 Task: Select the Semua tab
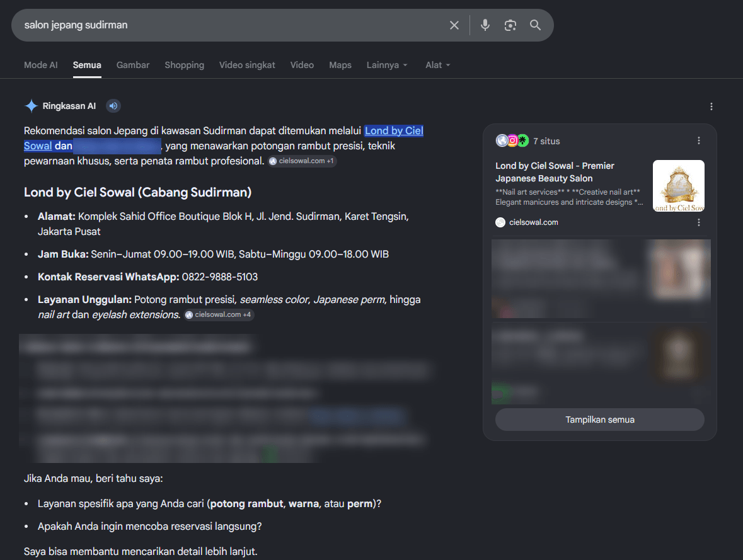click(87, 65)
